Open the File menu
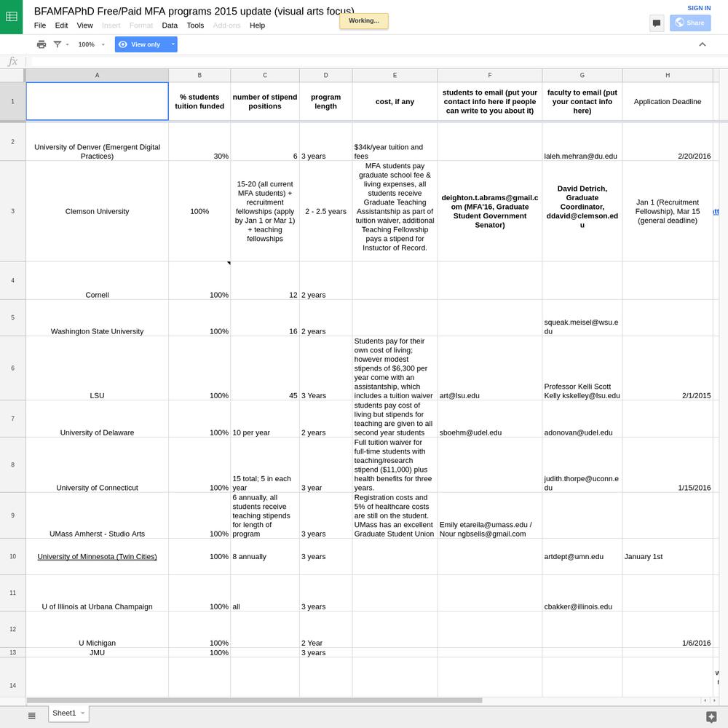Viewport: 728px width, 728px height. click(x=40, y=25)
